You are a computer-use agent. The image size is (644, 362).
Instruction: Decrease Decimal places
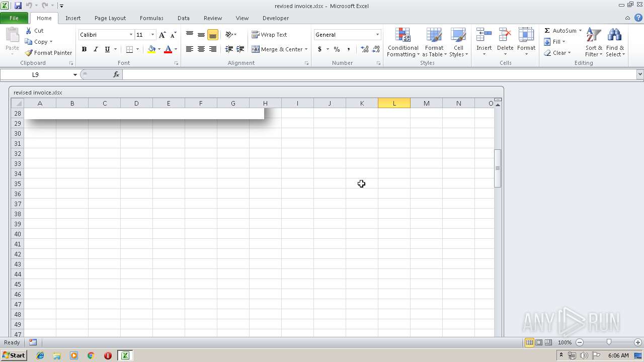click(x=376, y=49)
